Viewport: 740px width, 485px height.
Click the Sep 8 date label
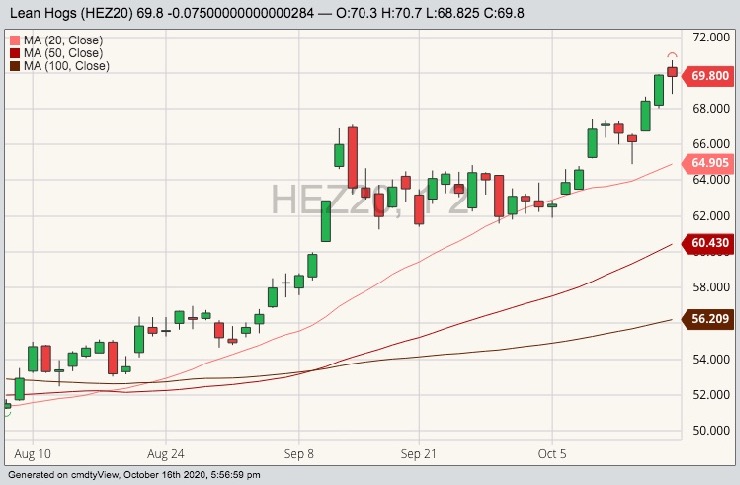[298, 454]
